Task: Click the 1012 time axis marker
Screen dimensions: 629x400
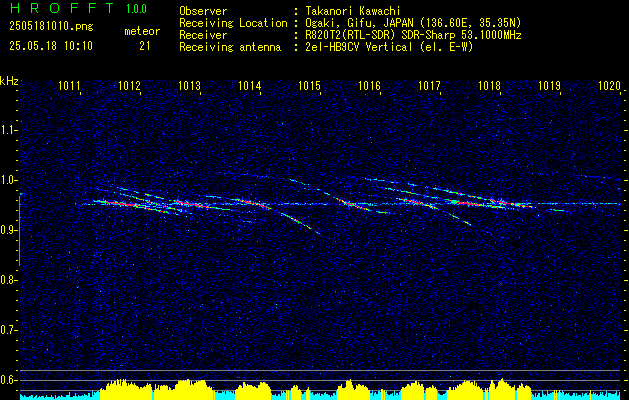Action: pyautogui.click(x=130, y=85)
